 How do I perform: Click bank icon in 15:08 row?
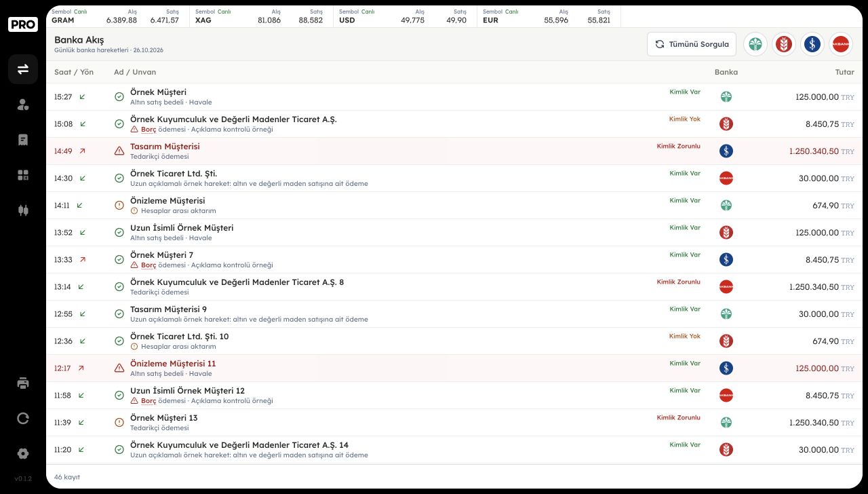click(x=726, y=124)
